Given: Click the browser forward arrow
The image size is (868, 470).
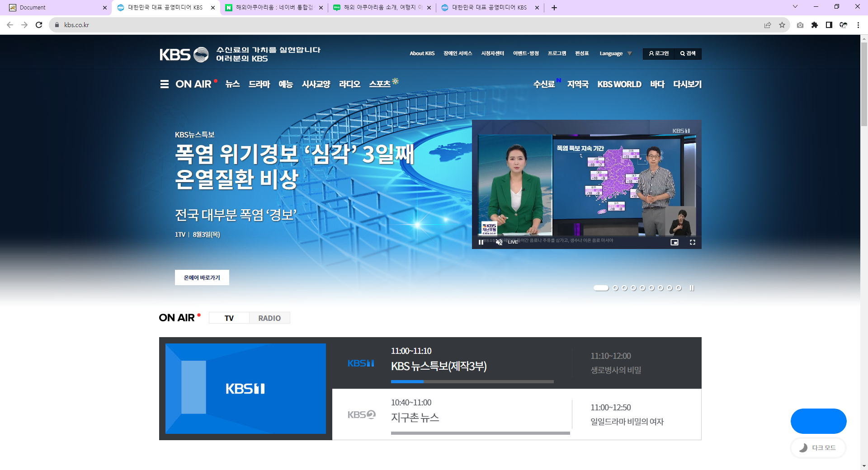Looking at the screenshot, I should pyautogui.click(x=24, y=25).
